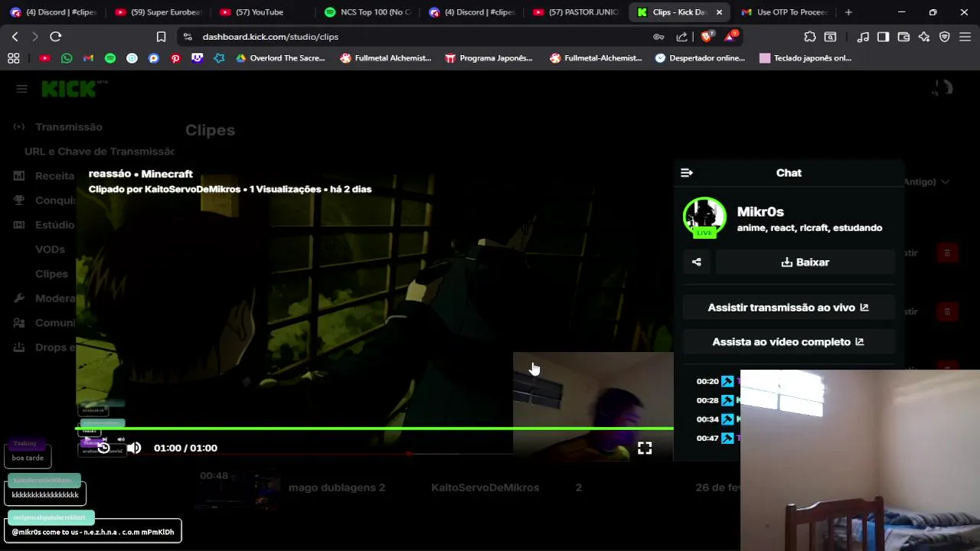
Task: Open the WhatsApp bookmark icon
Action: [67, 58]
